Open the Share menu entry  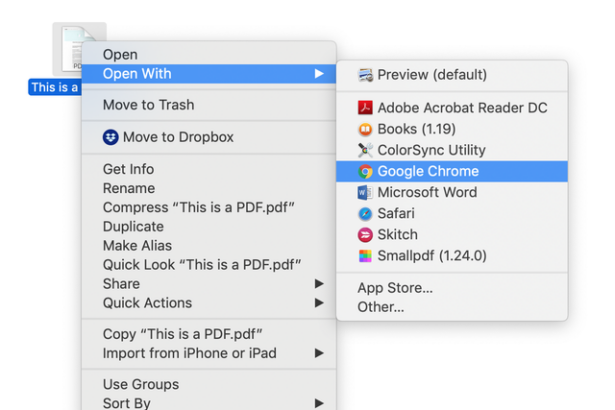[x=209, y=283]
